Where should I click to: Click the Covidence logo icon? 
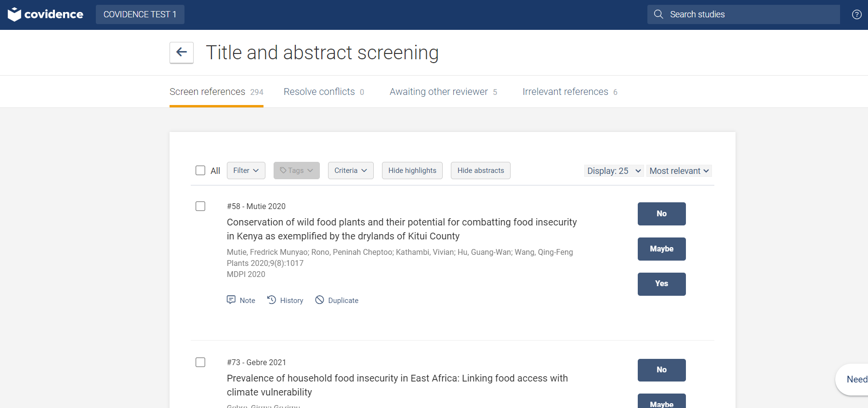14,14
